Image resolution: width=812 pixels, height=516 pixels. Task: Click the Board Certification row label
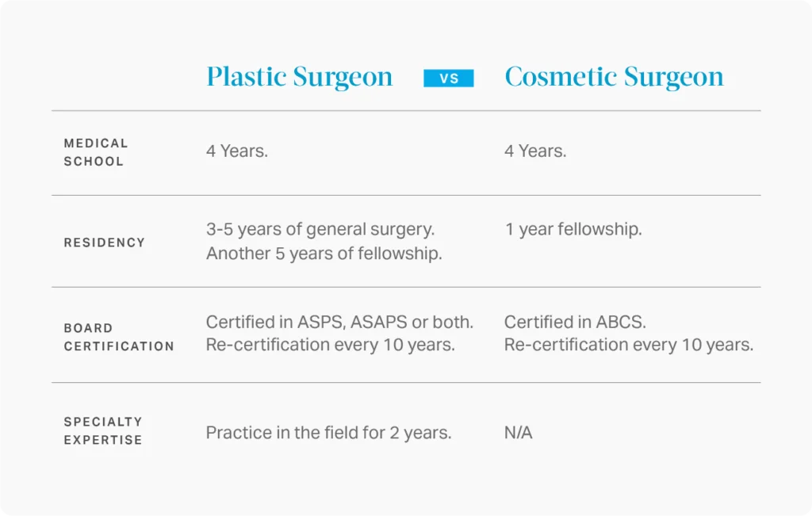pyautogui.click(x=119, y=337)
